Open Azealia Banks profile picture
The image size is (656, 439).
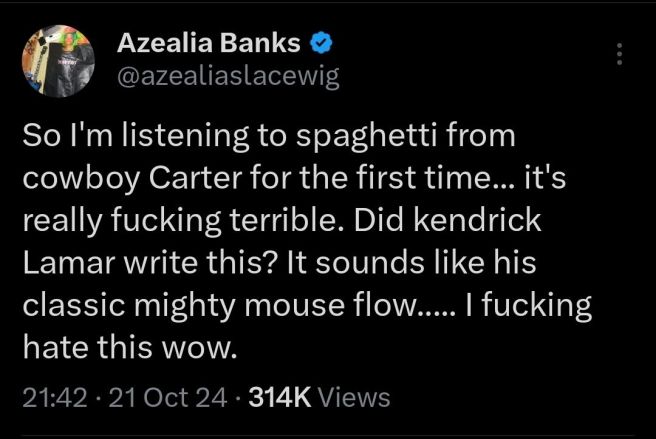57,56
